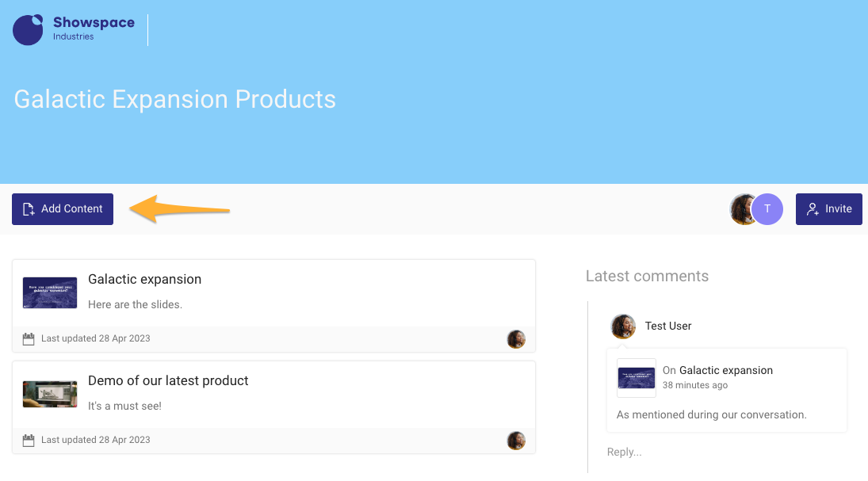Open the Galactic expansion slides thumbnail
The width and height of the screenshot is (868, 481).
pyautogui.click(x=50, y=292)
